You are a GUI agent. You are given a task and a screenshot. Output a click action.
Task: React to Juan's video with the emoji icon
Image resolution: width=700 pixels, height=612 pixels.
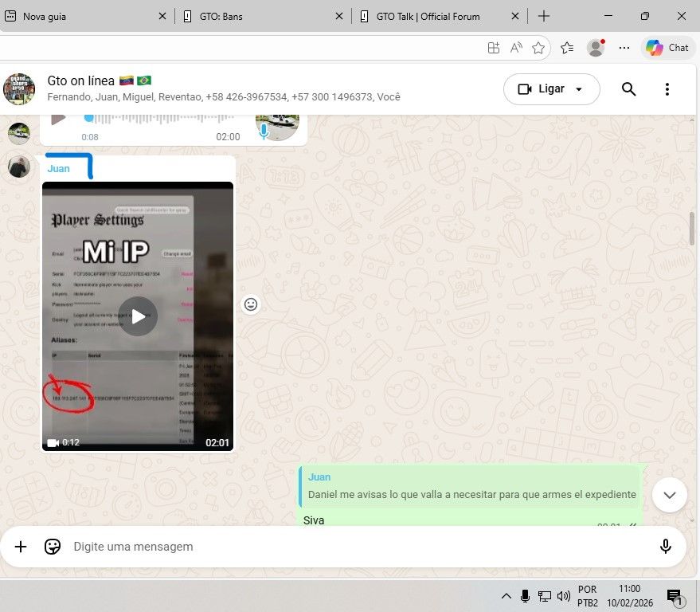(251, 304)
